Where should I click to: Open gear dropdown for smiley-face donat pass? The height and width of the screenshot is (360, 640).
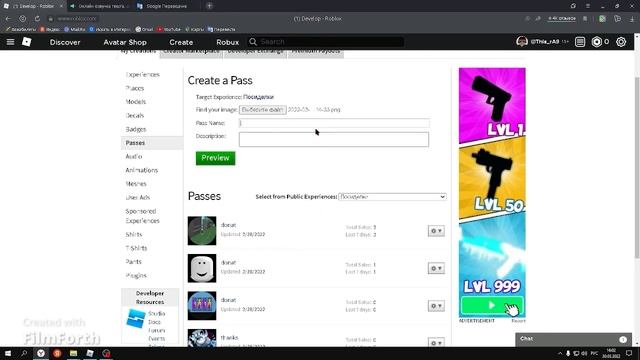[436, 269]
